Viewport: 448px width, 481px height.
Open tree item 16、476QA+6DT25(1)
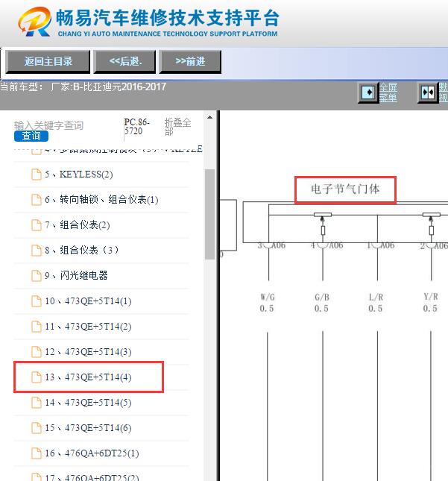pyautogui.click(x=92, y=453)
